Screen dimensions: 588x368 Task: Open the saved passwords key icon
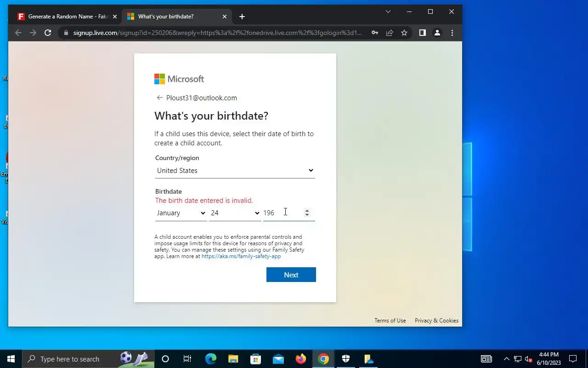tap(375, 33)
